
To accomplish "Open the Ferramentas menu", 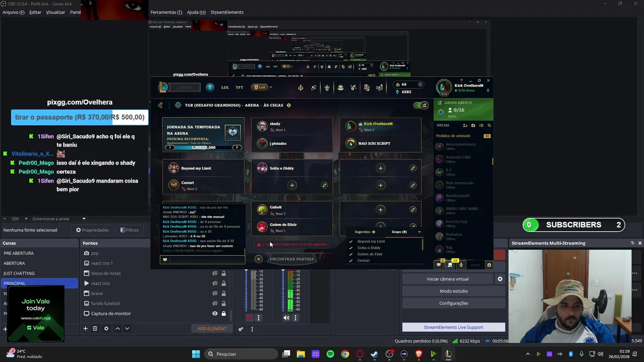I will [x=166, y=12].
